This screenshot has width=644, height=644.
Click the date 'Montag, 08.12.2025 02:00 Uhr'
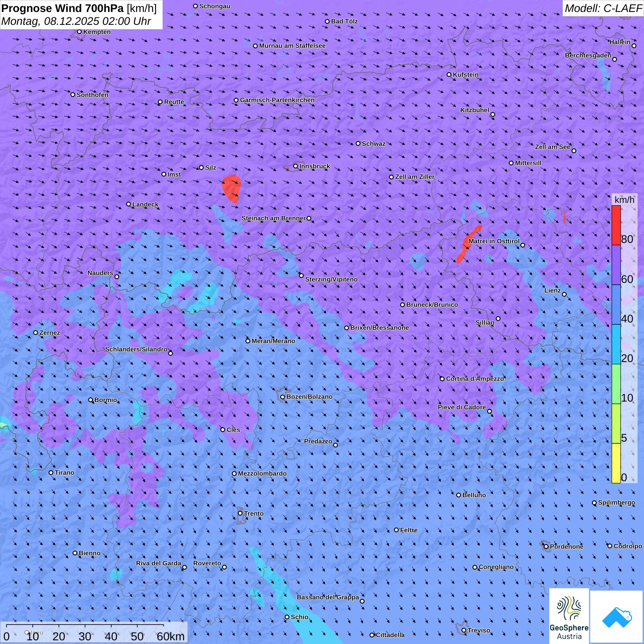pos(76,21)
